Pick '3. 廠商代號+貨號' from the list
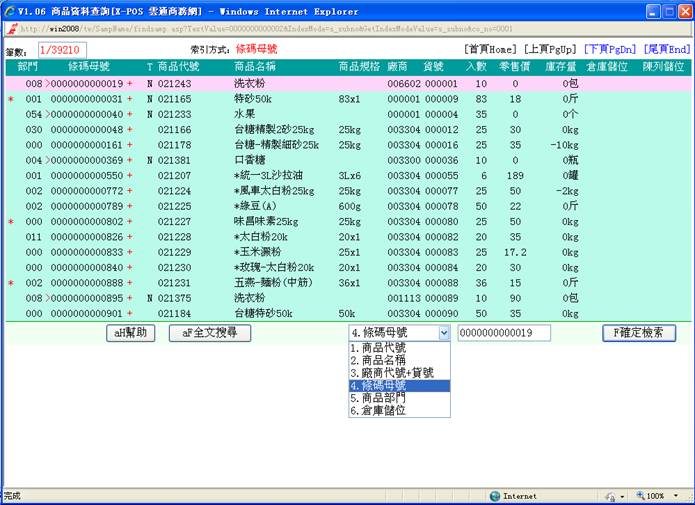Screen dimensions: 695x505 pos(390,373)
